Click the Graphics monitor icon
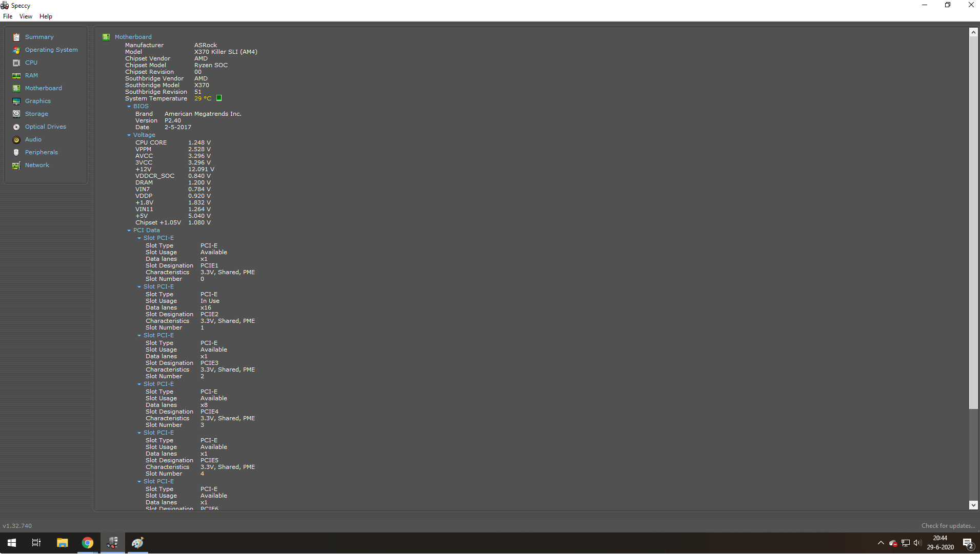Viewport: 980px width, 554px height. coord(16,101)
